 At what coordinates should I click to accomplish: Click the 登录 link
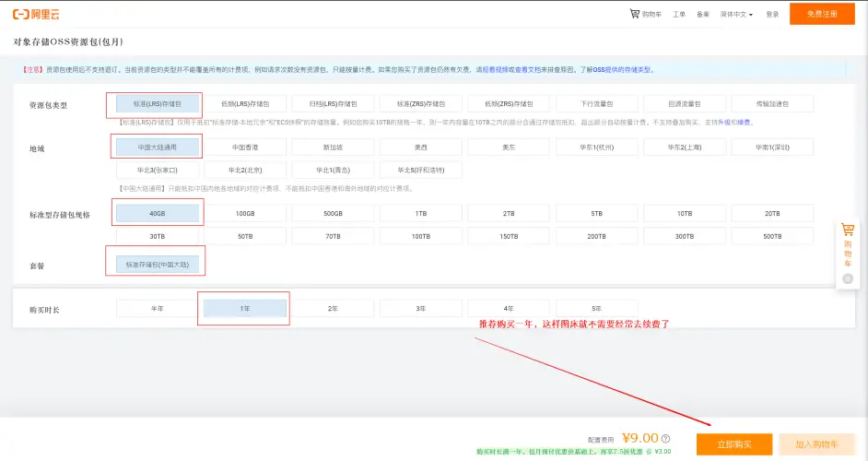[772, 15]
